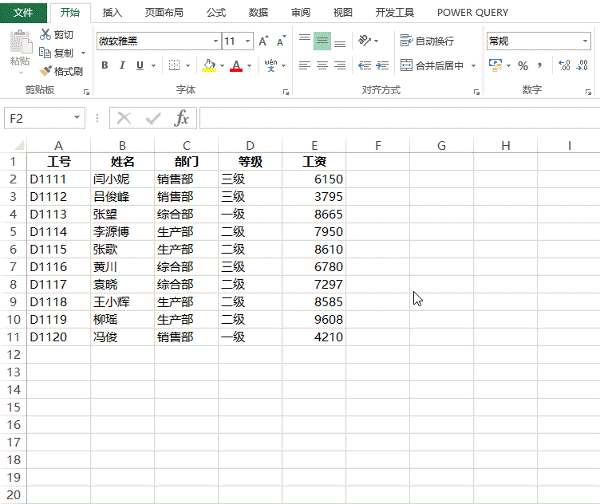Image resolution: width=600 pixels, height=504 pixels.
Task: Apply yellow fill color swatch
Action: coord(209,65)
